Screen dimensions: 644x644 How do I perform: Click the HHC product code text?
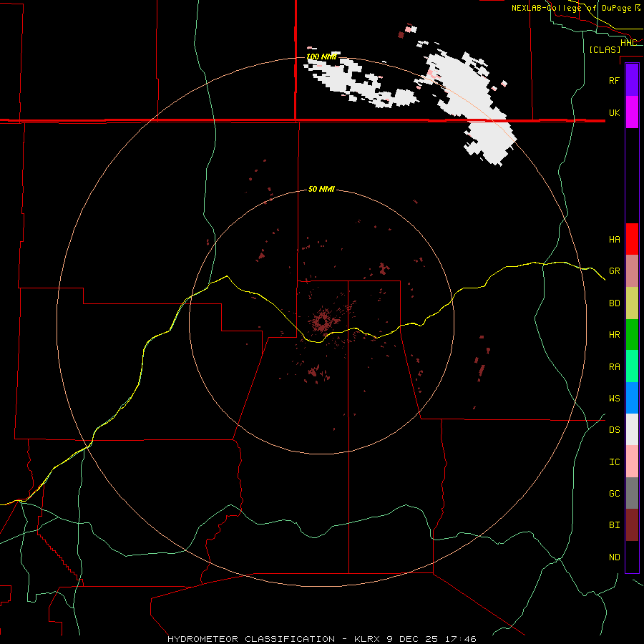[x=628, y=42]
